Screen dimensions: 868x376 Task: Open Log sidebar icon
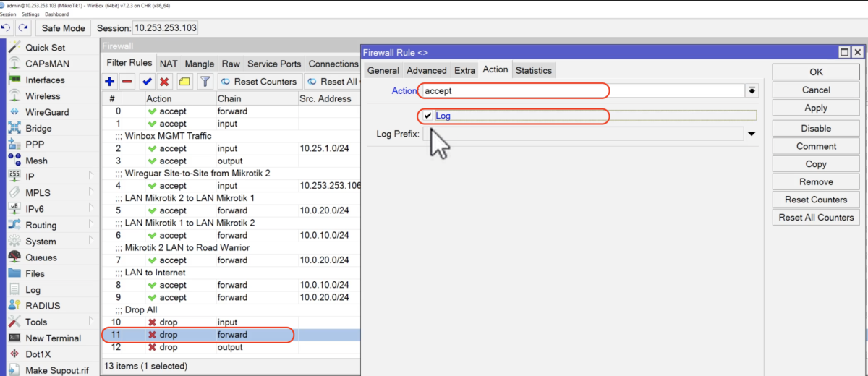14,290
